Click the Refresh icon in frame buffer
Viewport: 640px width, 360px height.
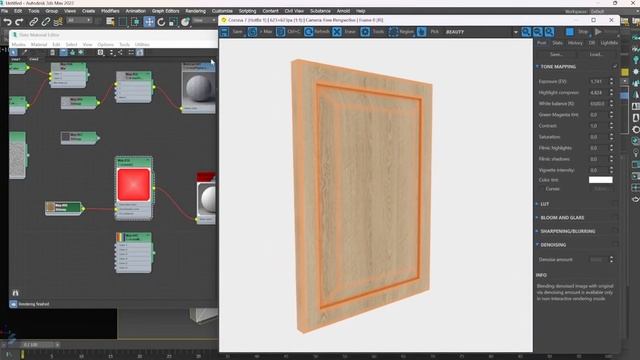click(309, 32)
